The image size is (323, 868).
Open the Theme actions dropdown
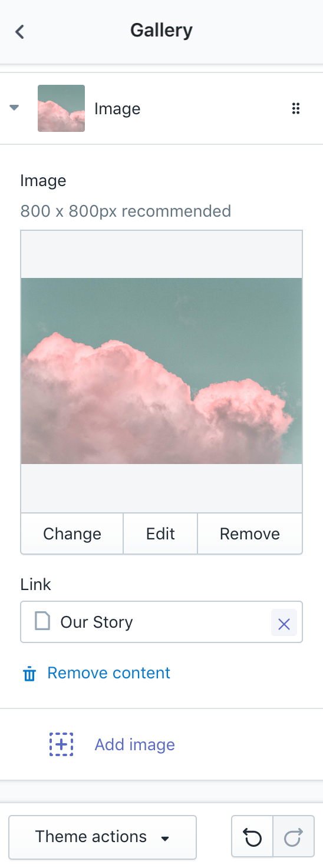coord(103,837)
